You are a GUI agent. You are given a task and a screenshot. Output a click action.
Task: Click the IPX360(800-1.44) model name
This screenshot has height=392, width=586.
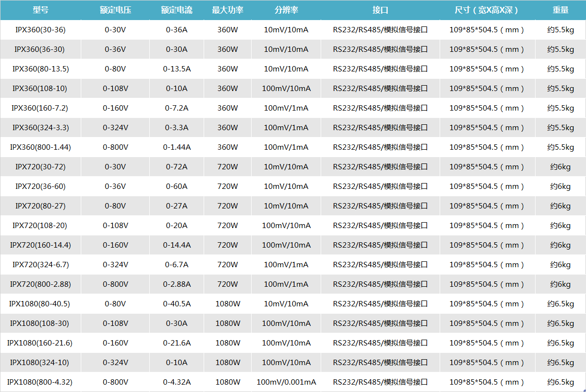(x=40, y=147)
